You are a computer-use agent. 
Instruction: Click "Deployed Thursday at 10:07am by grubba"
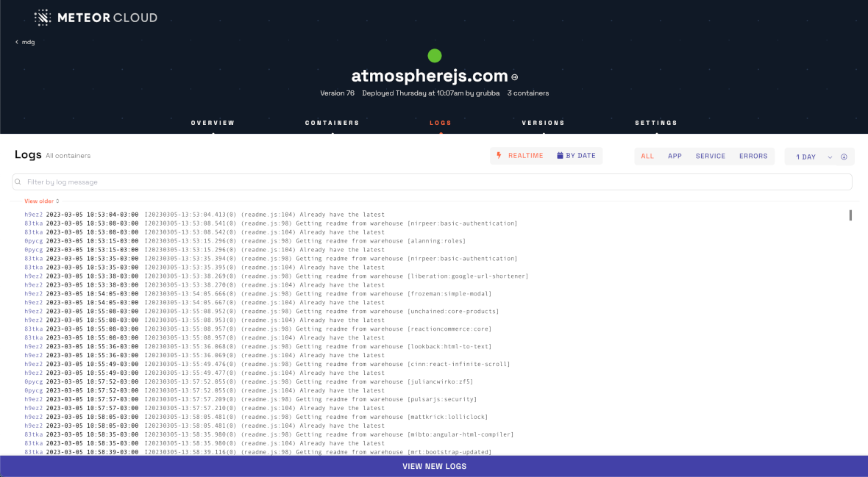[430, 93]
